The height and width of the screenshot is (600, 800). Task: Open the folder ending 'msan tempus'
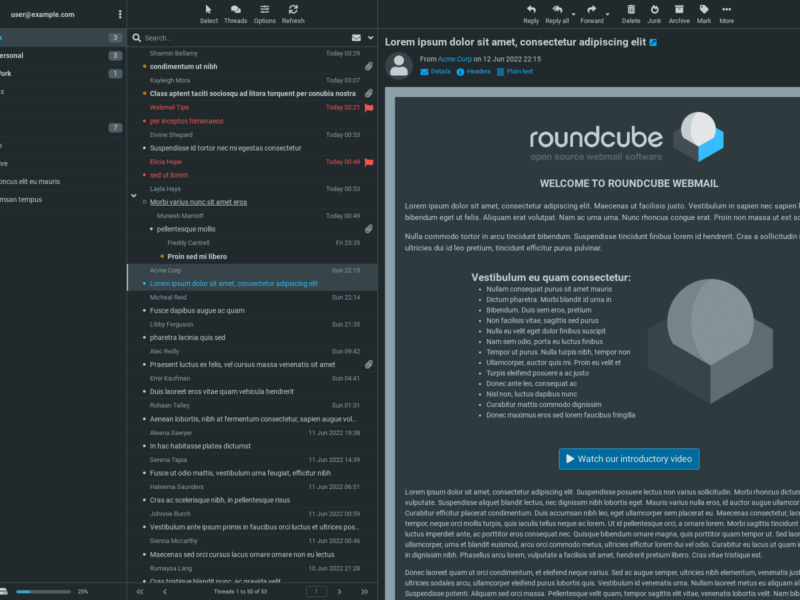click(63, 199)
